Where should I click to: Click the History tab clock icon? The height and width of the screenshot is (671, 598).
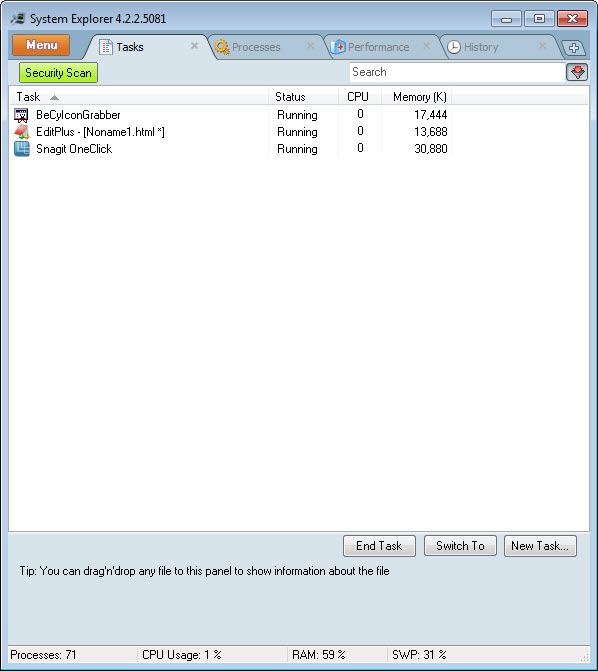454,47
